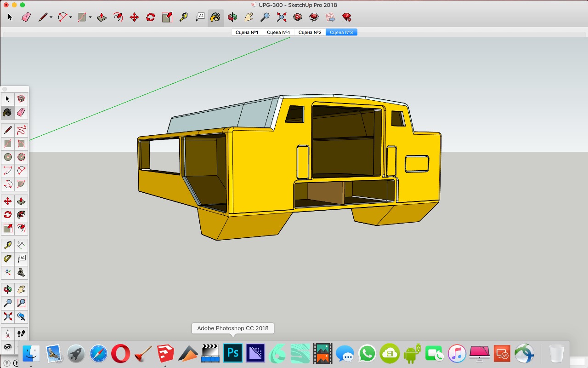Open Extension Manager from the top toolbar
Screen dimensions: 588x368
click(347, 17)
